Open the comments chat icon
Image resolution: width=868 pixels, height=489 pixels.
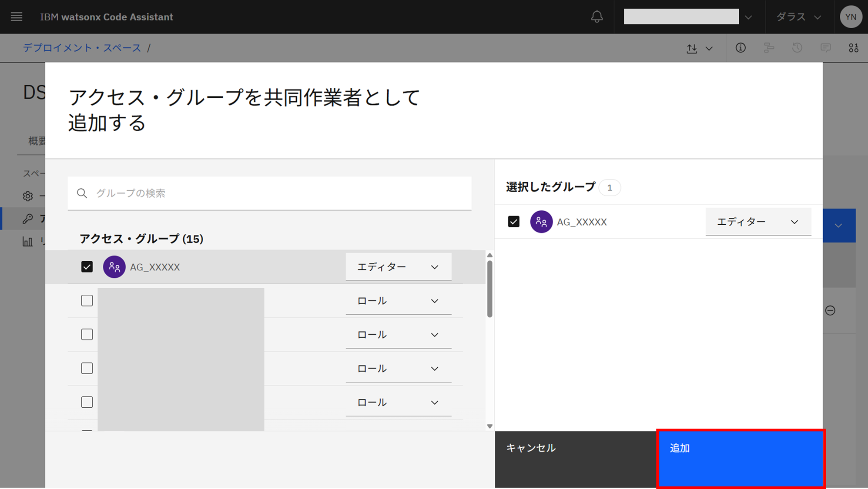pyautogui.click(x=825, y=48)
